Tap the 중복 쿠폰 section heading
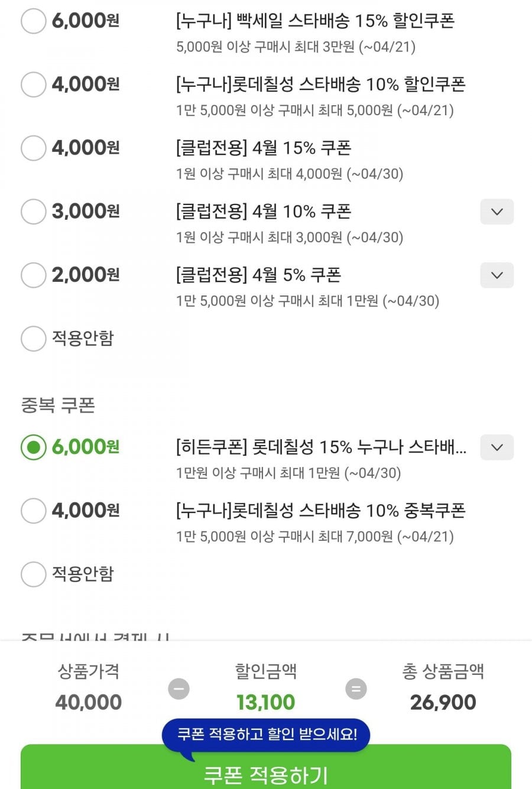 point(58,405)
